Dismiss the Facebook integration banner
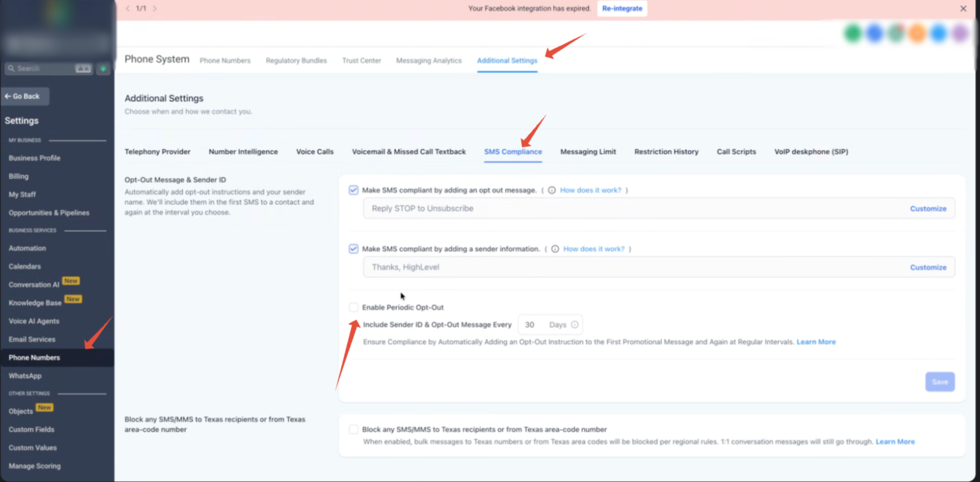The image size is (980, 482). [963, 9]
